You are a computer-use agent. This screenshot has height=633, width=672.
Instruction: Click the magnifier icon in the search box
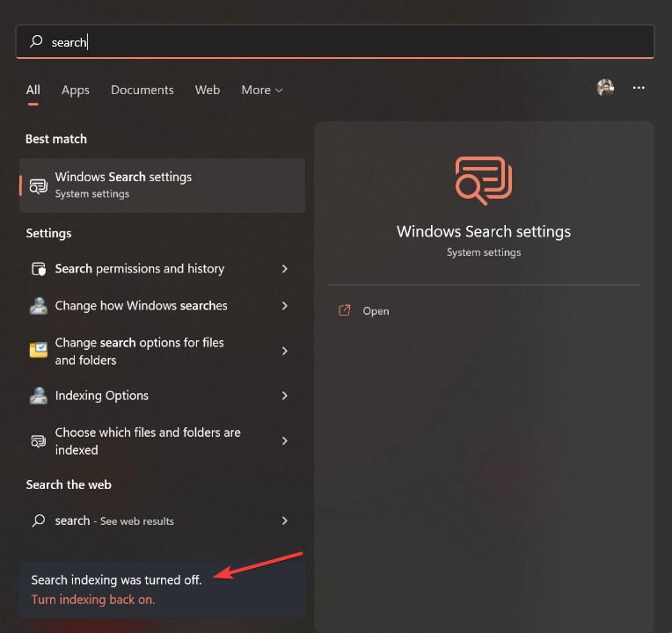[36, 41]
